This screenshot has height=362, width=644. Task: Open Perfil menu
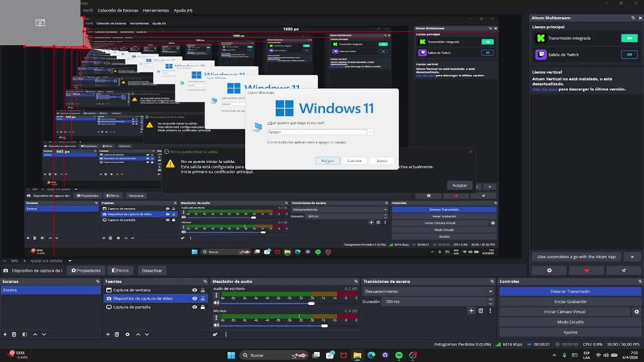pos(88,10)
